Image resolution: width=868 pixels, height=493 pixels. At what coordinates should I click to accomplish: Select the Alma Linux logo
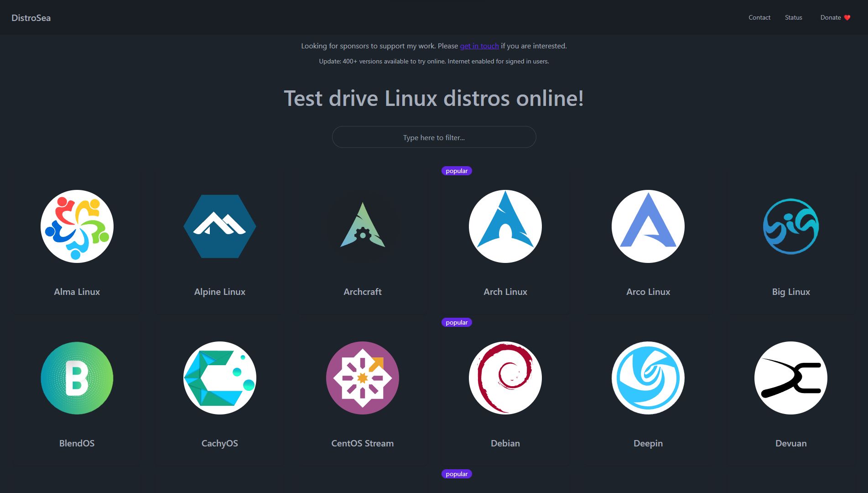click(77, 226)
